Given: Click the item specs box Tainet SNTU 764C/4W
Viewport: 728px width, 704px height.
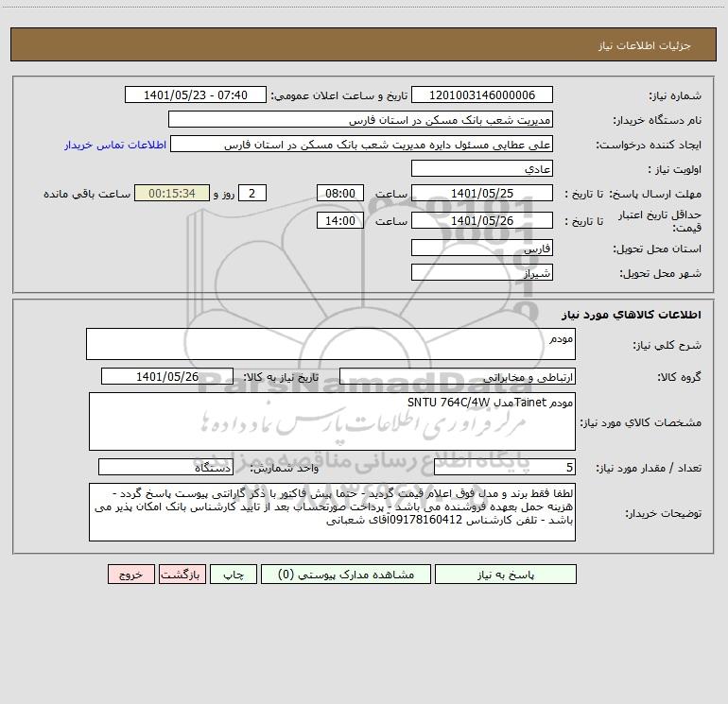Looking at the screenshot, I should coord(332,421).
